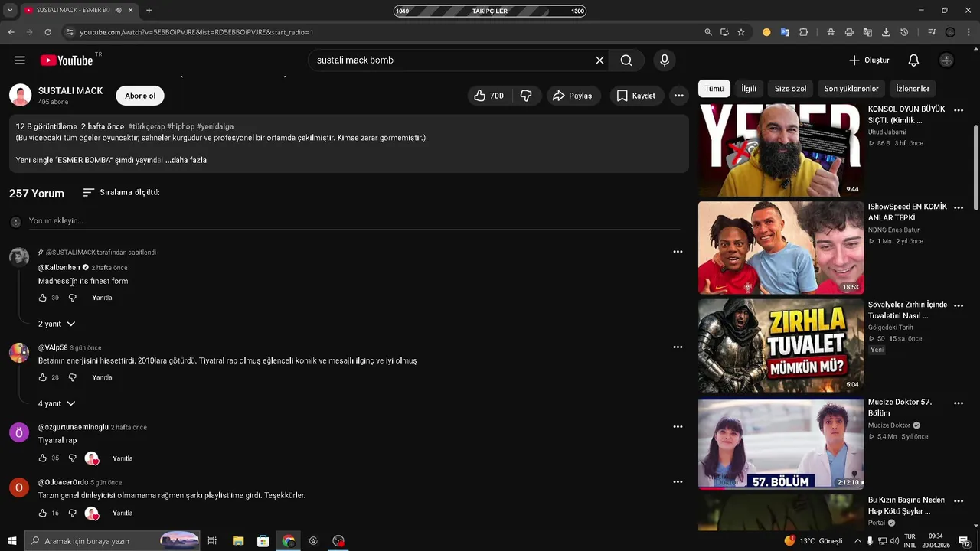The image size is (980, 551).
Task: Like the OdoacerOrdo comment
Action: pos(43,513)
